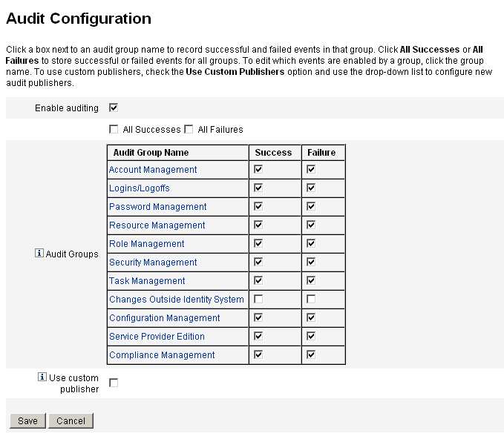504x439 pixels.
Task: Open the Security Management audit group
Action: (153, 263)
